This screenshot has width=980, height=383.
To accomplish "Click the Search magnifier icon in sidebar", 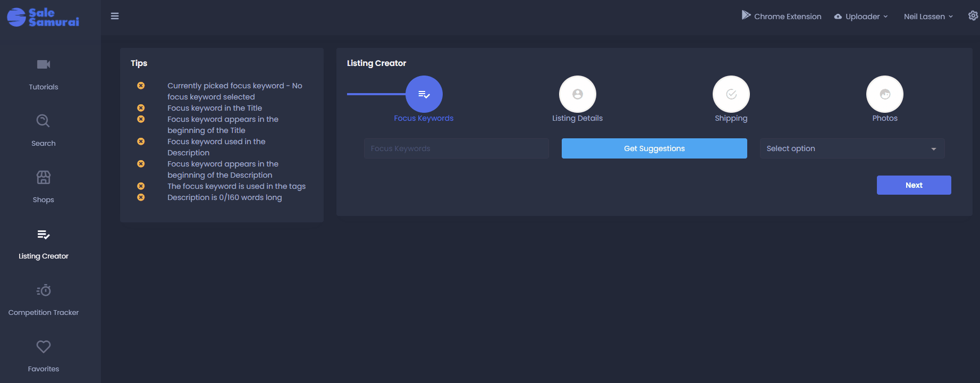I will tap(43, 121).
